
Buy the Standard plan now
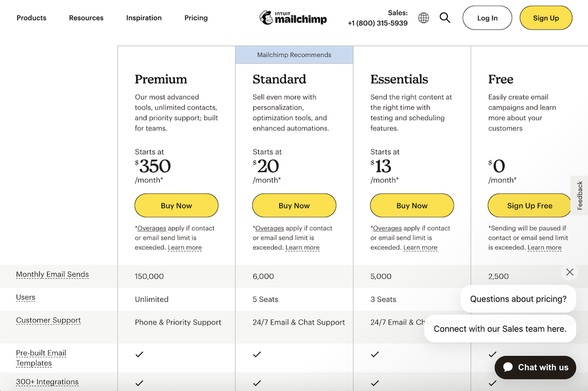294,206
